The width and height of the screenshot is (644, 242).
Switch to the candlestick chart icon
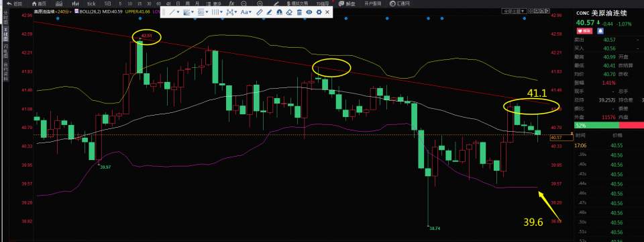tap(75, 4)
